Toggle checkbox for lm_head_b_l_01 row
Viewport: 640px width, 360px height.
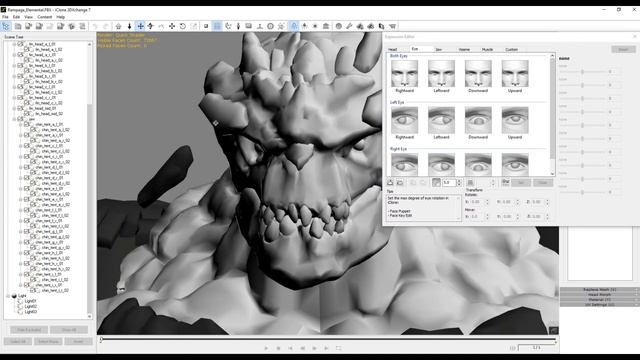[x=20, y=65]
